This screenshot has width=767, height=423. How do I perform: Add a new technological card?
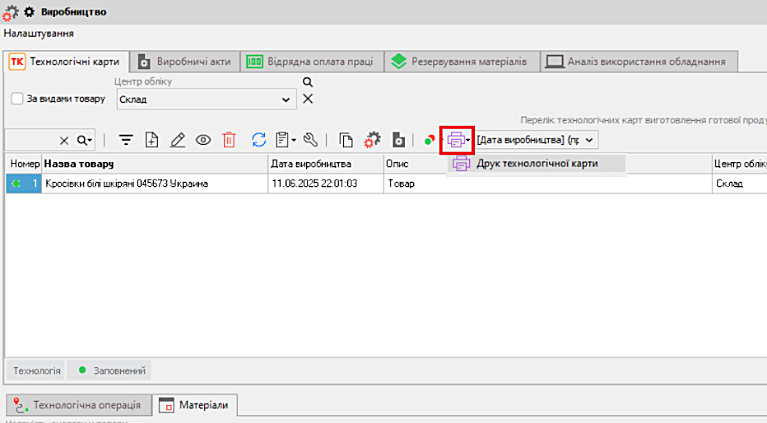coord(152,141)
